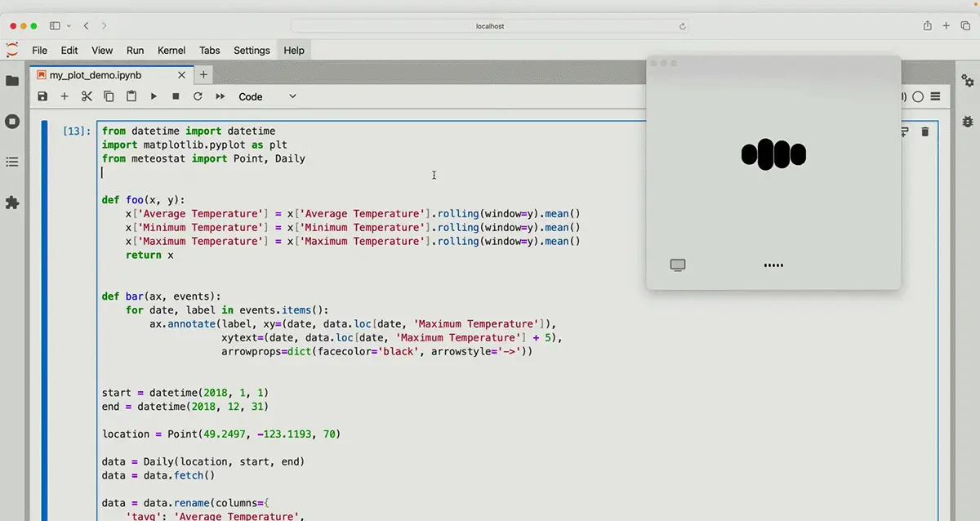Screen dimensions: 980x521
Task: Restart the kernel from the notebook toolbar
Action: pyautogui.click(x=198, y=96)
